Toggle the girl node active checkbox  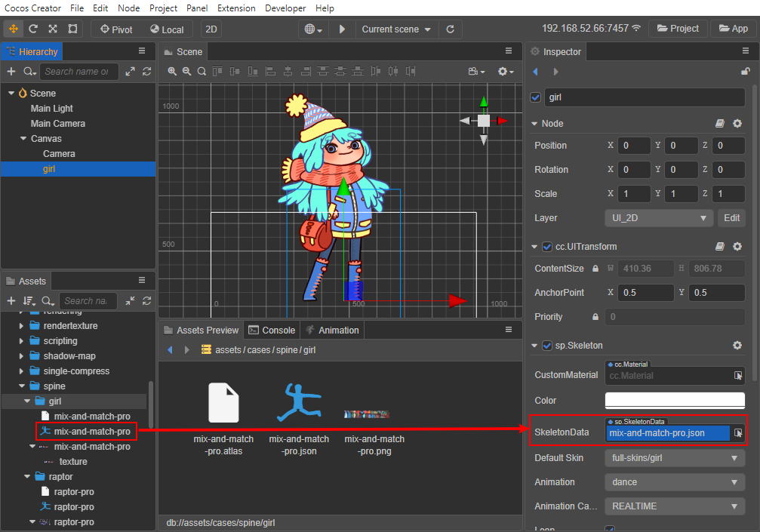click(536, 97)
